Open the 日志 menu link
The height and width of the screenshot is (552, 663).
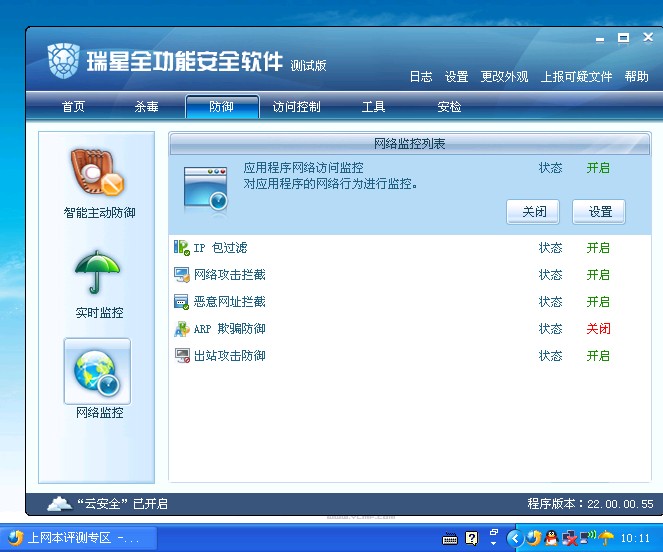pyautogui.click(x=421, y=77)
